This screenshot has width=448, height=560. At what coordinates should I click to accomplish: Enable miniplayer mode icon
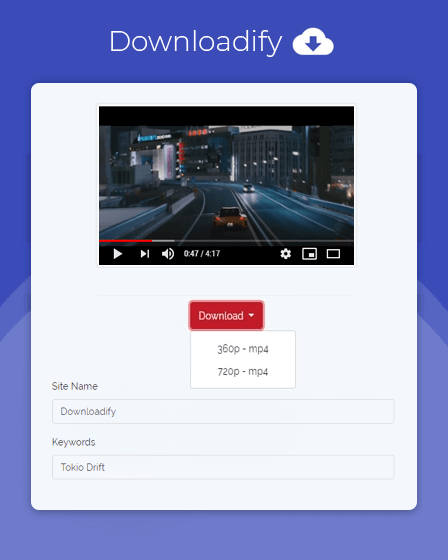(309, 254)
